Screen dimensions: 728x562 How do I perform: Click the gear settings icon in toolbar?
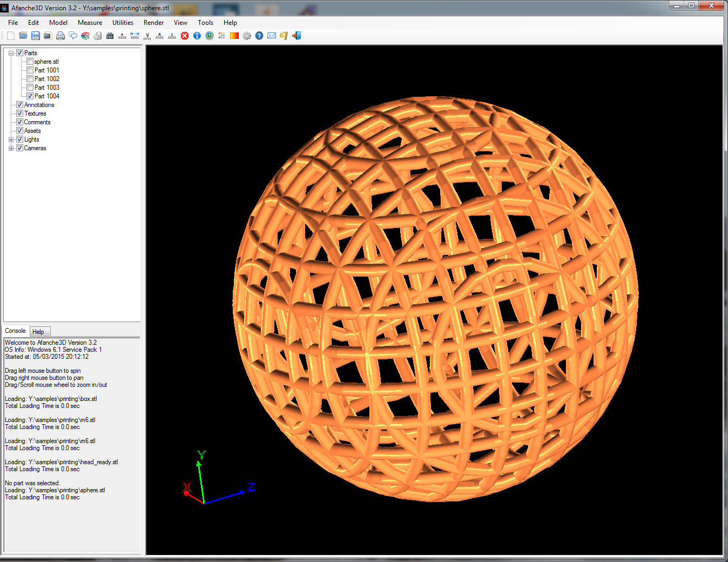pos(247,36)
